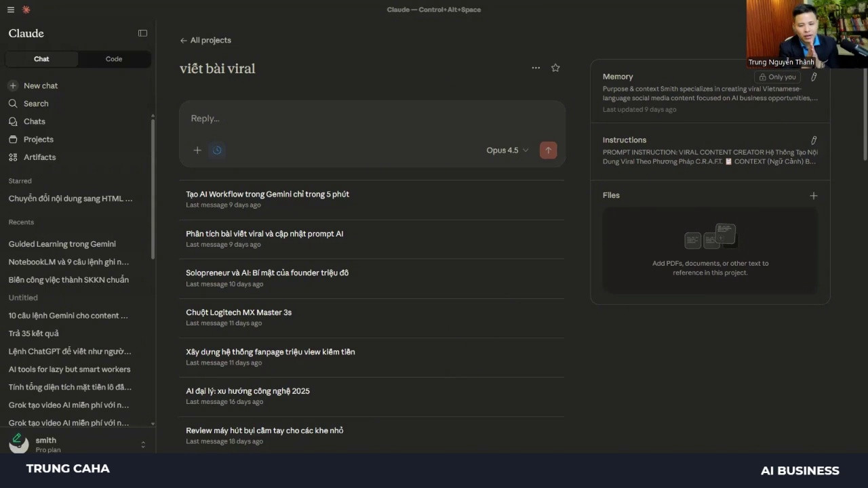Add a file with the Files plus icon
The width and height of the screenshot is (868, 488).
(x=814, y=196)
